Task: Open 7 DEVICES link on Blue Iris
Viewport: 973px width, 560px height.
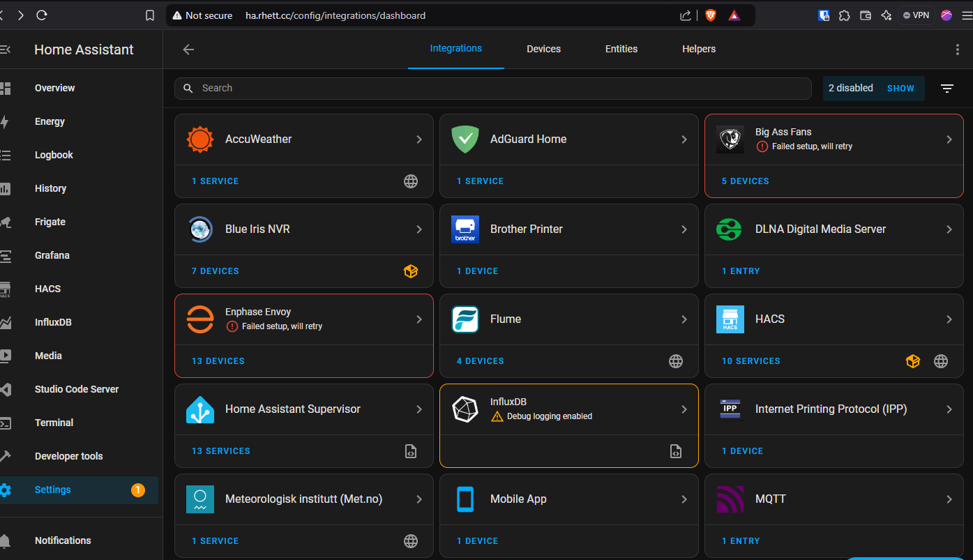Action: coord(215,271)
